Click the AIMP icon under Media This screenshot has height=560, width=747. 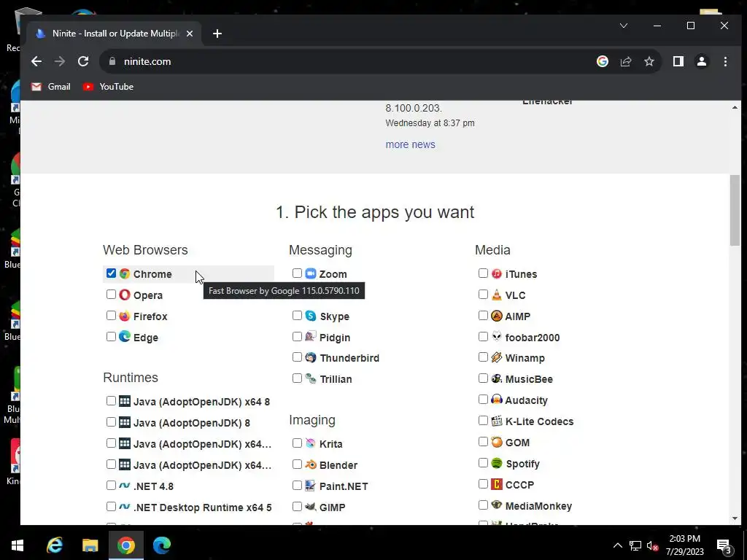click(x=496, y=316)
